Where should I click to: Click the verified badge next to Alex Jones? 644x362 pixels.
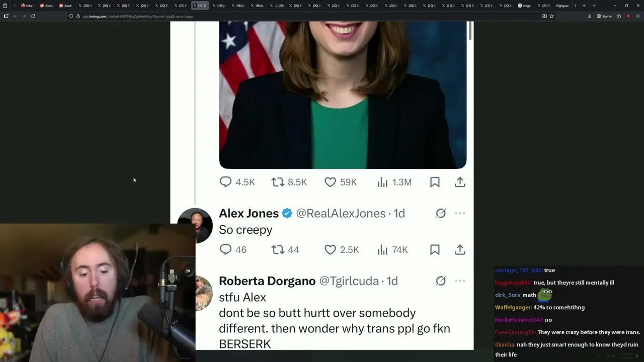coord(287,213)
